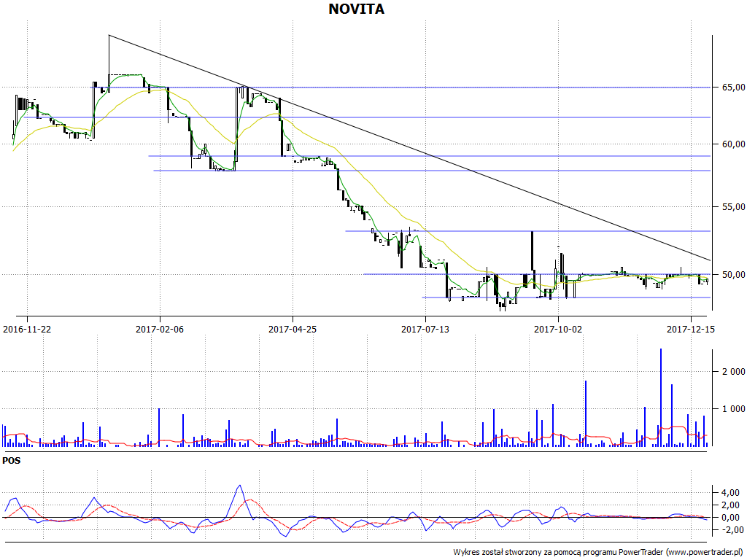Image resolution: width=747 pixels, height=560 pixels.
Task: Select the 2017-07-13 date label
Action: pos(425,329)
